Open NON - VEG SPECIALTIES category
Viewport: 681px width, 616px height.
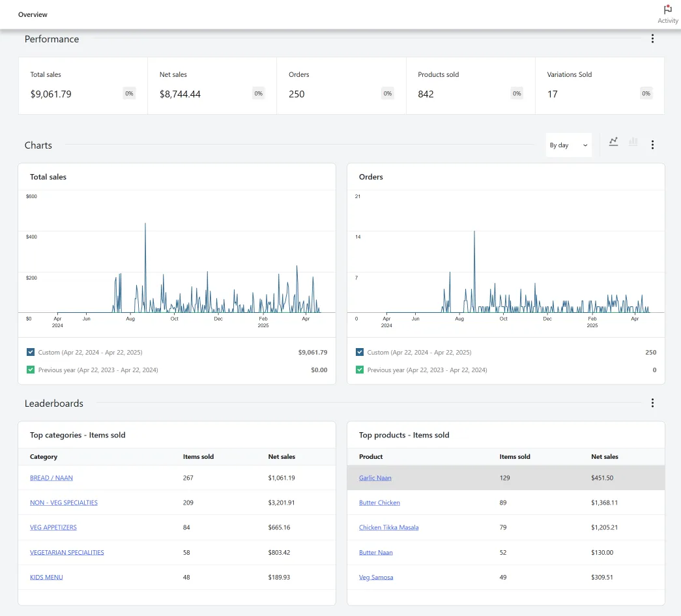coord(64,503)
